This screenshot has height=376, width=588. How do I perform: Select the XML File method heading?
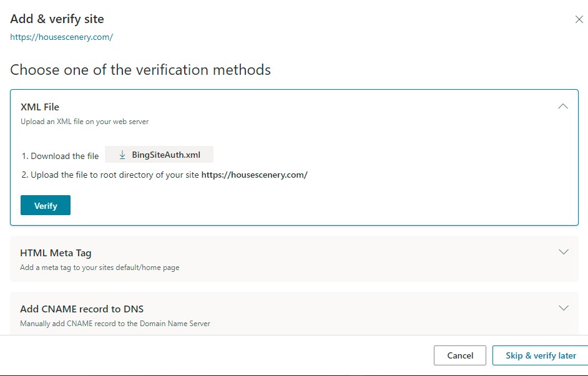[x=40, y=107]
